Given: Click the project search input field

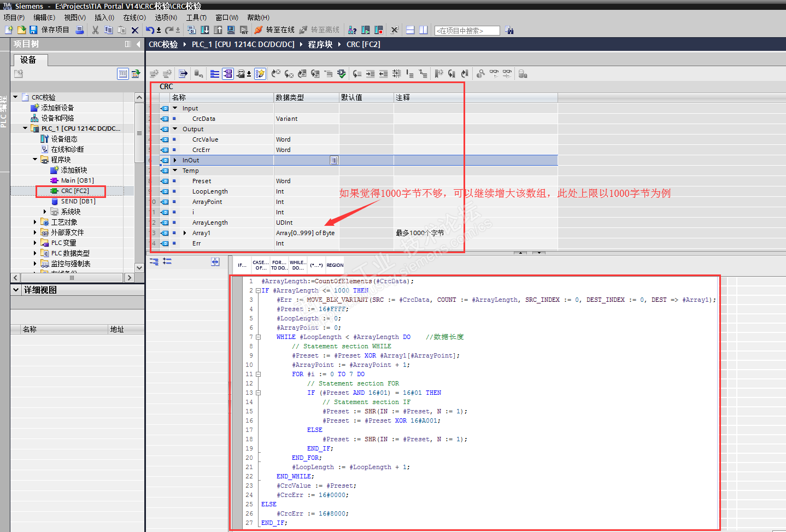Looking at the screenshot, I should click(x=467, y=31).
